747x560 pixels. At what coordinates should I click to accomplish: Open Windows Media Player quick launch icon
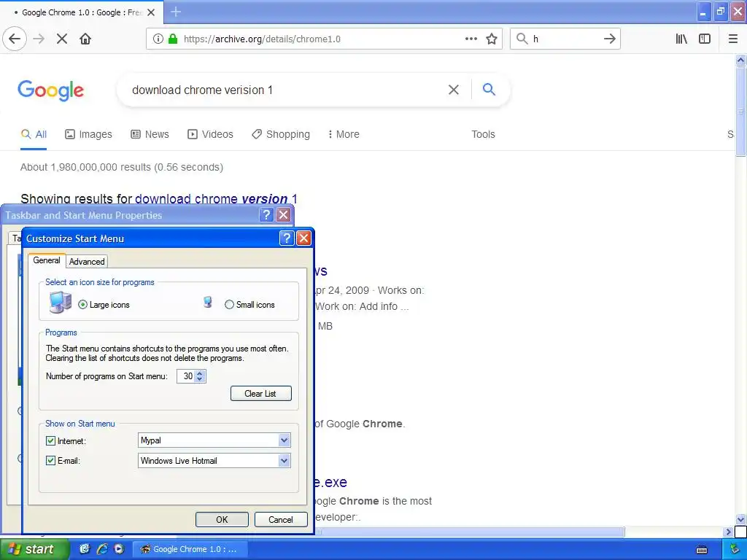tap(119, 549)
